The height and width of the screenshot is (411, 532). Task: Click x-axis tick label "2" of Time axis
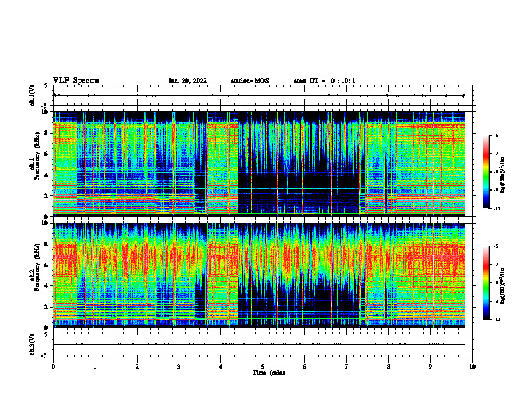[137, 367]
